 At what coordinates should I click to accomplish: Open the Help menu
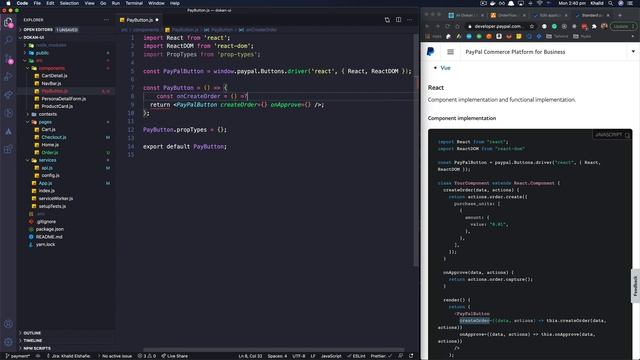[175, 3]
